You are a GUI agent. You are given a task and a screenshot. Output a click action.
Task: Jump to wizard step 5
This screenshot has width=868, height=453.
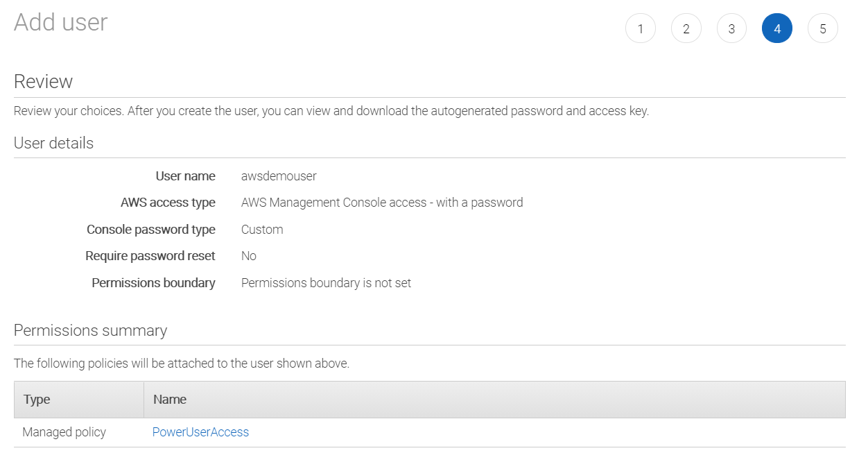click(822, 28)
